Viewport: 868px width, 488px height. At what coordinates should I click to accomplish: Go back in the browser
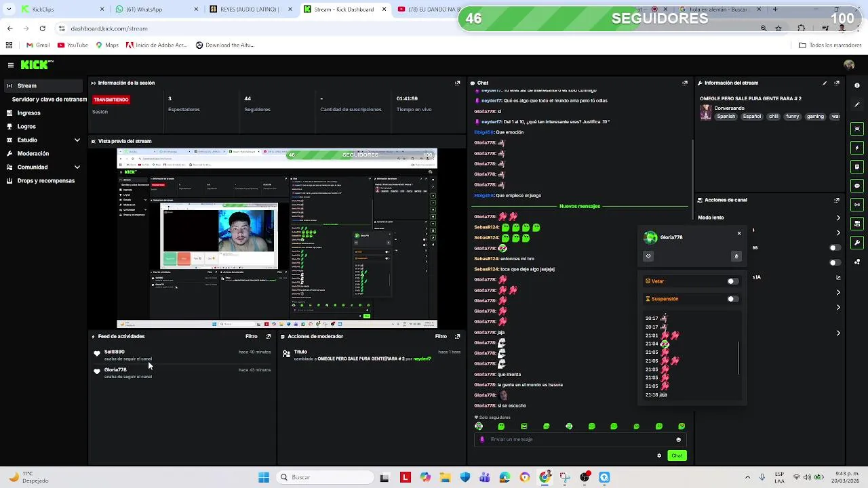tap(9, 28)
